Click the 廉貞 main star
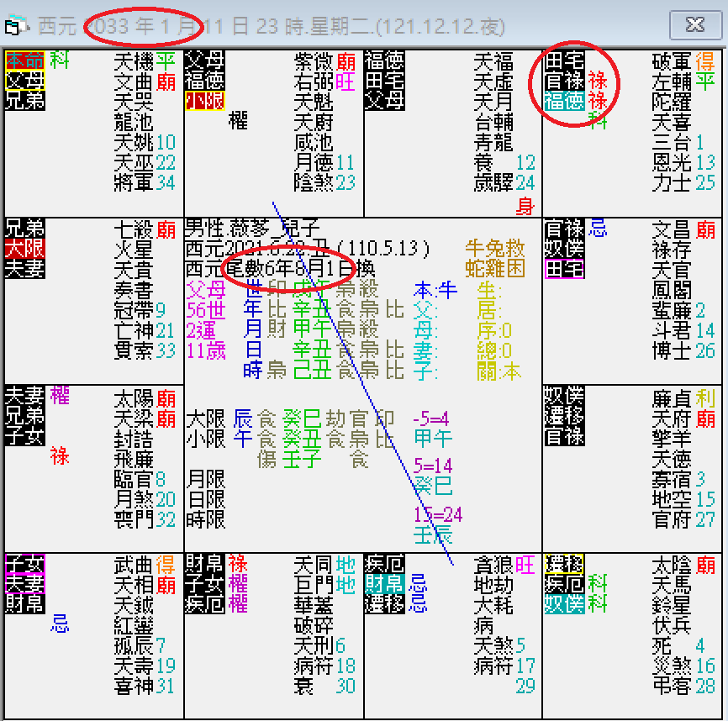Screen dimensions: 728x721 672,398
